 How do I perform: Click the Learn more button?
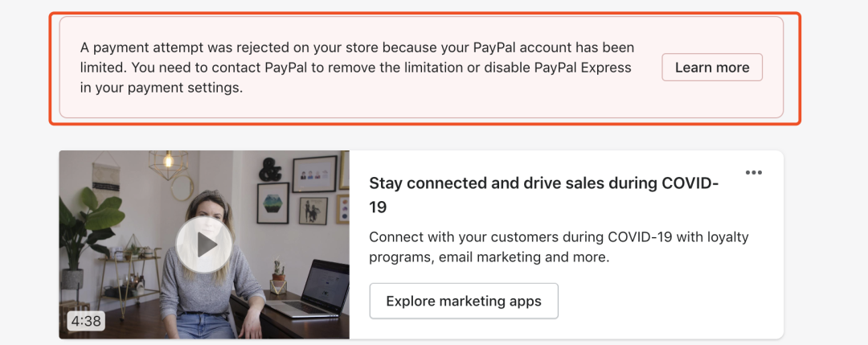(x=712, y=68)
